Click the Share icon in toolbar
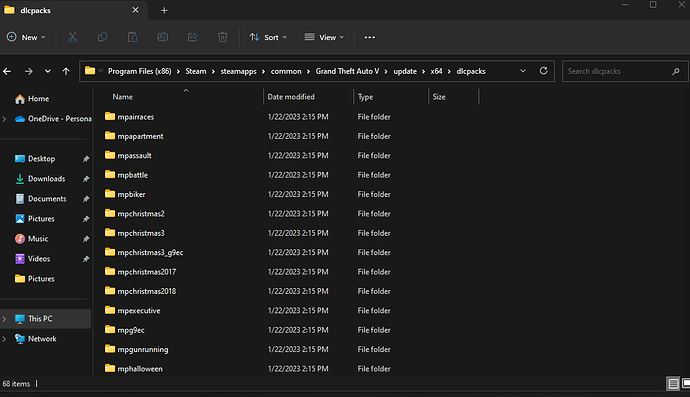The width and height of the screenshot is (690, 397). coord(192,37)
